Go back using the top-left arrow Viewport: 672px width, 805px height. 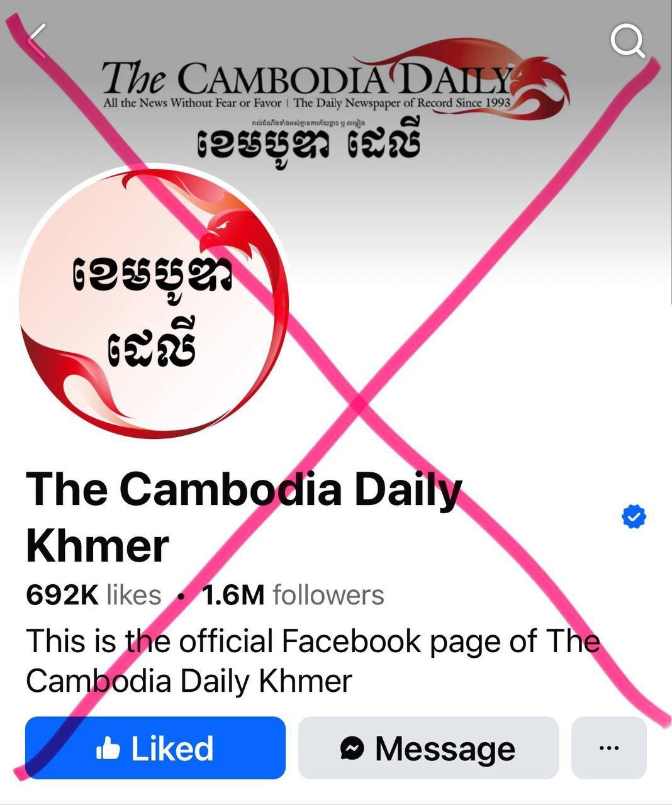pos(38,40)
